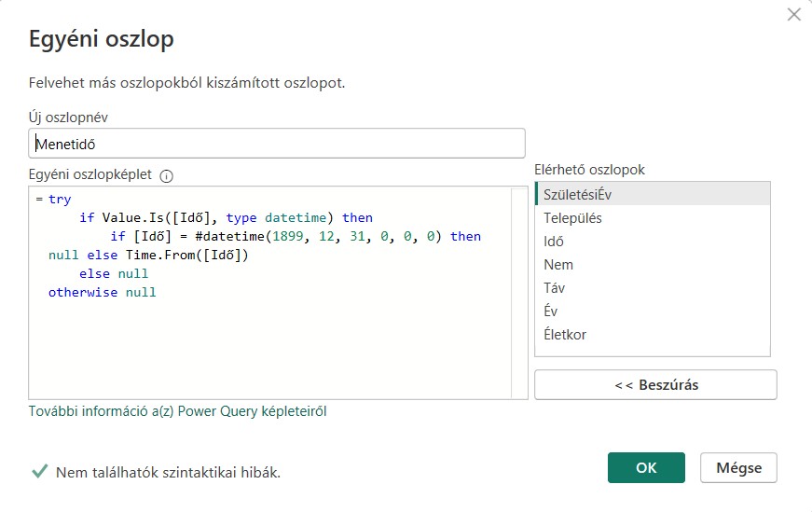Focus the Új oszlopnév field containing Menetidő
812x512 pixels.
pos(277,144)
